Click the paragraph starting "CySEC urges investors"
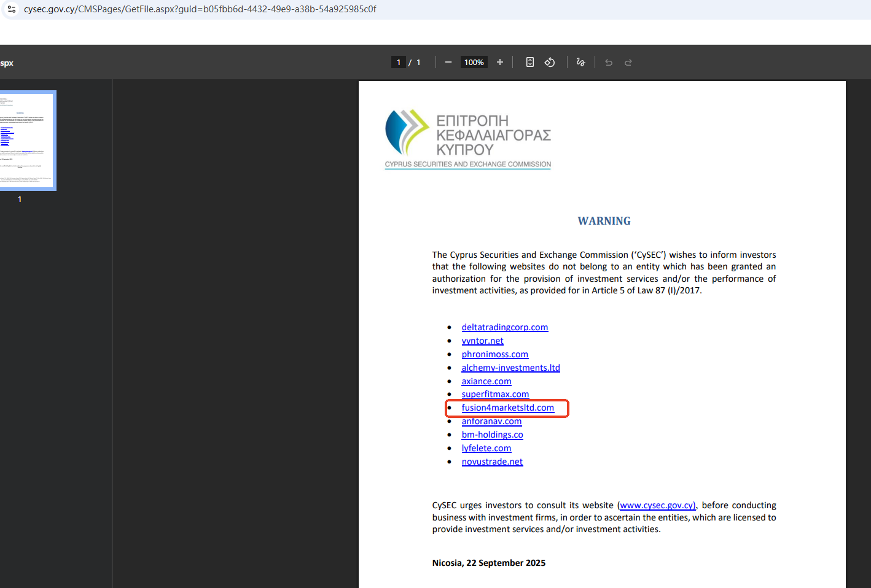The width and height of the screenshot is (871, 588). click(x=604, y=517)
